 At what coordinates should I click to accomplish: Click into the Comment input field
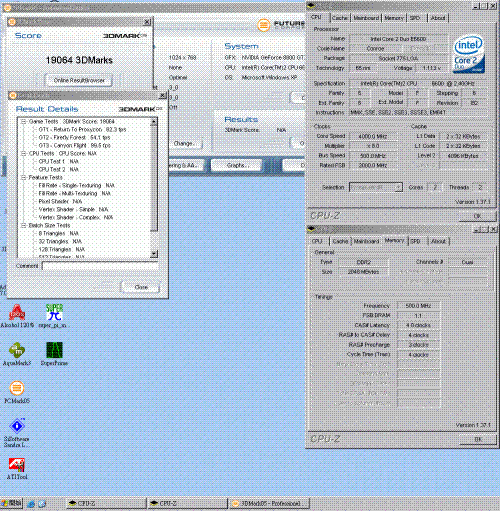100,266
